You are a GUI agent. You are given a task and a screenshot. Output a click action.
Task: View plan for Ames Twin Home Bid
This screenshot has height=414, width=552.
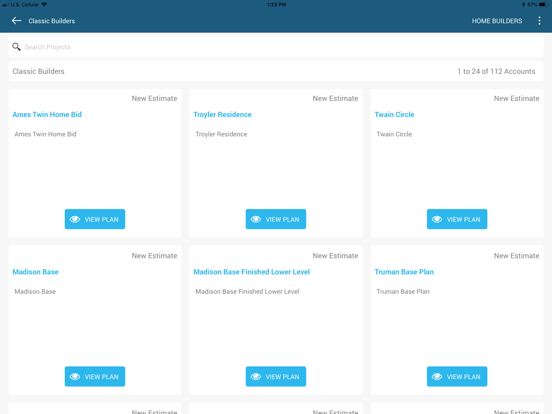pyautogui.click(x=95, y=219)
